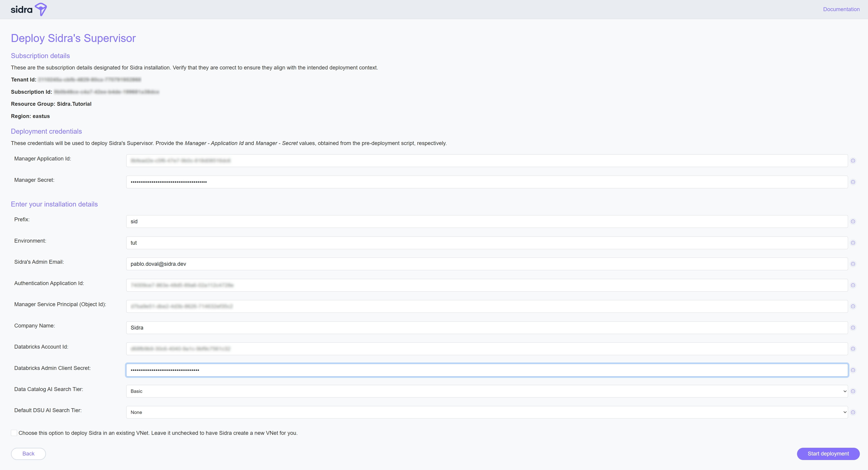The image size is (868, 470).
Task: Click info icon beside Manager Secret field
Action: 853,182
